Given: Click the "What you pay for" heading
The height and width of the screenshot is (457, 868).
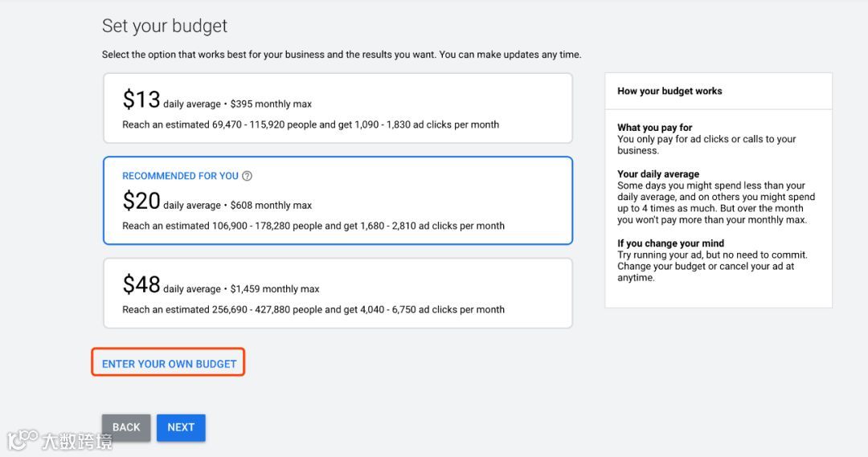Looking at the screenshot, I should point(654,128).
